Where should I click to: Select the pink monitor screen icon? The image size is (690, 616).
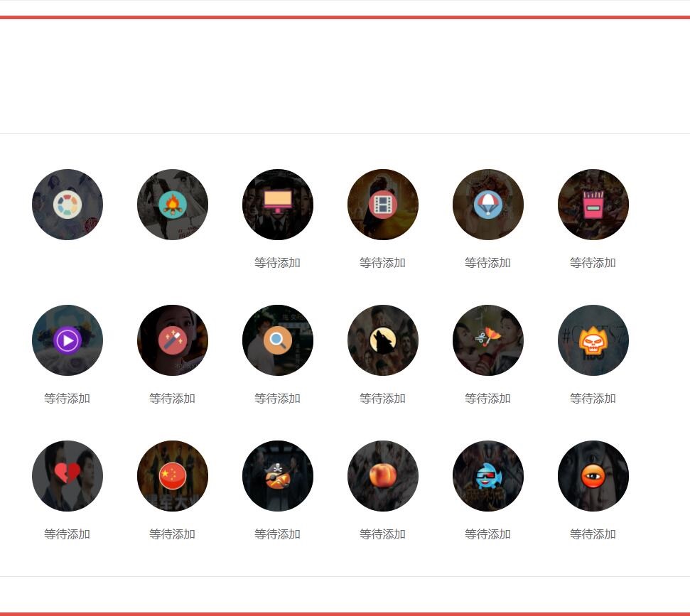pyautogui.click(x=278, y=202)
